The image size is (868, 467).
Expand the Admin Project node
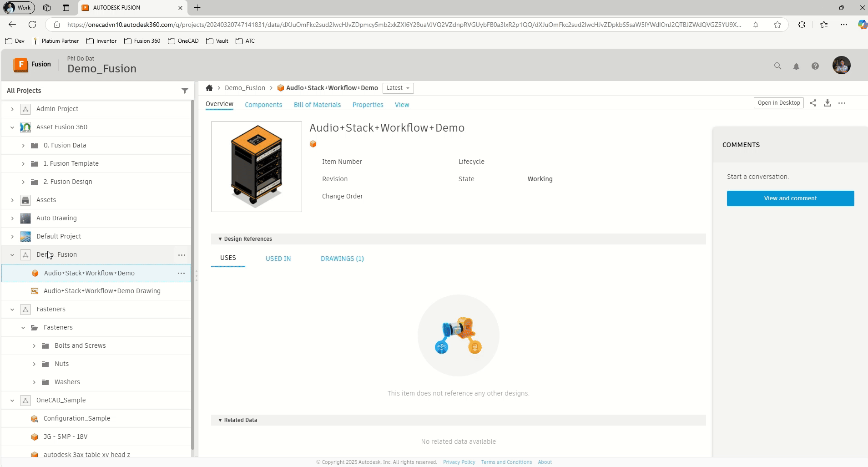coord(12,109)
